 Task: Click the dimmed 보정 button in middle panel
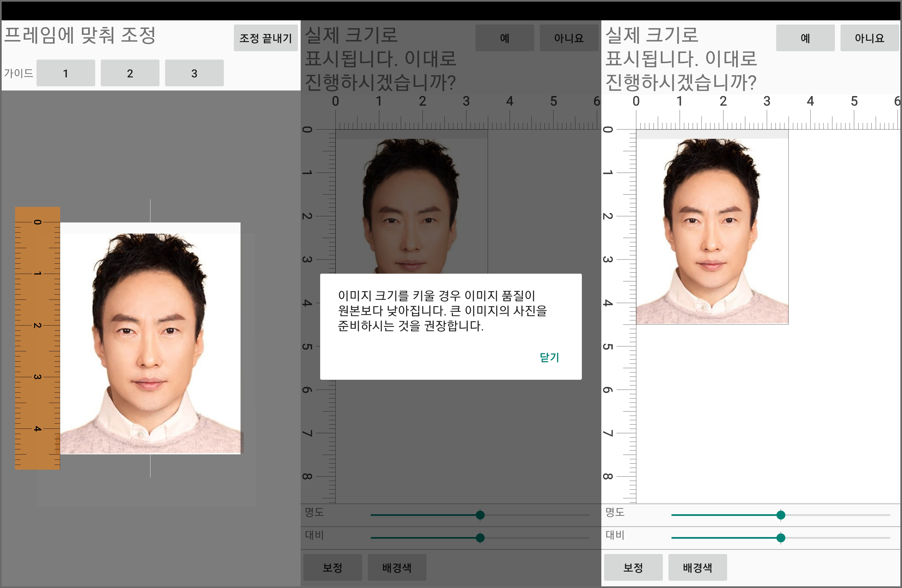(x=332, y=567)
